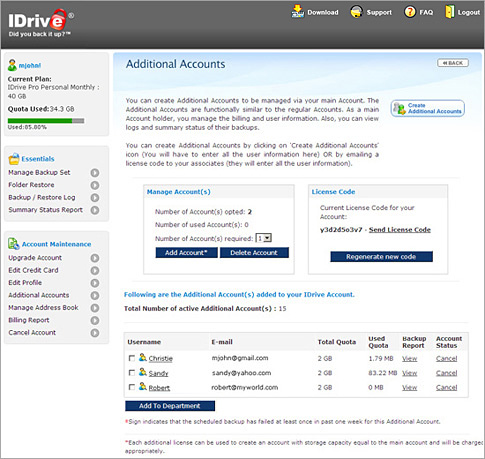Click the mjohn username link
This screenshot has width=485, height=459.
tap(30, 65)
